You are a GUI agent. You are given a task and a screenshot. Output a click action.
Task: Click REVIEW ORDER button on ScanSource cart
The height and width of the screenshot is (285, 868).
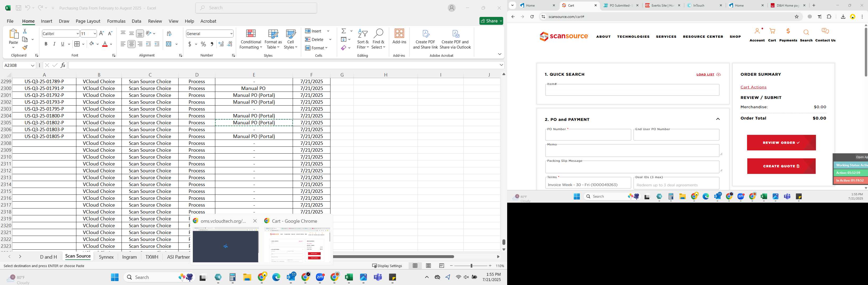tap(781, 143)
